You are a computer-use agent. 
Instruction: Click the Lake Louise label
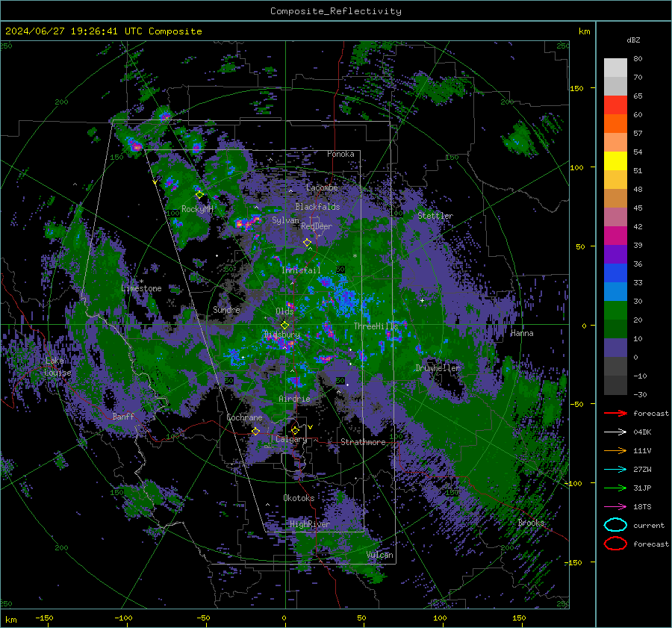click(58, 367)
